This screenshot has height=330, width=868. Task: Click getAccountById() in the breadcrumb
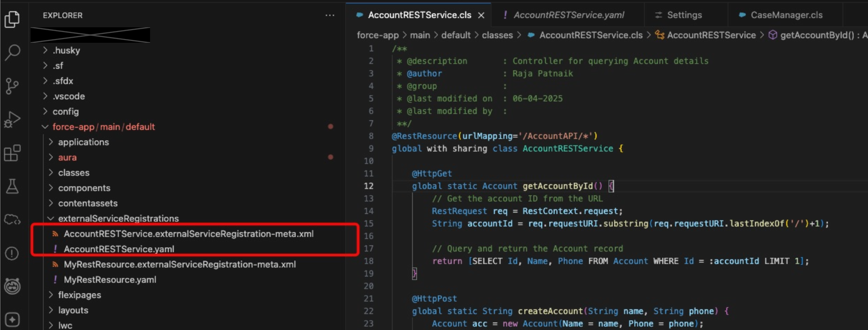[817, 35]
